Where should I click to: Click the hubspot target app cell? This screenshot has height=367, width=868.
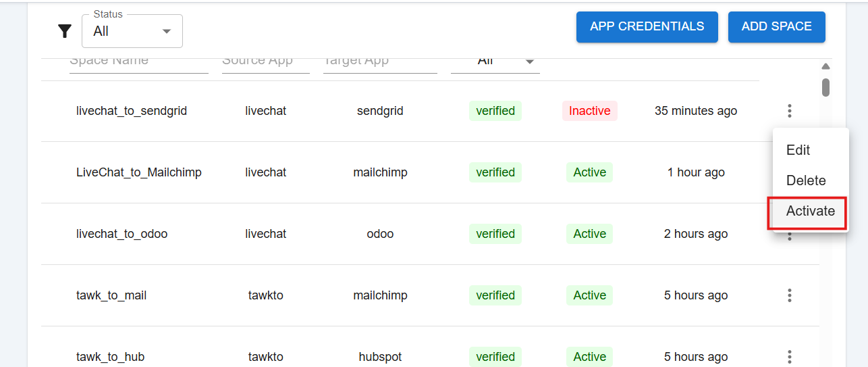[380, 357]
